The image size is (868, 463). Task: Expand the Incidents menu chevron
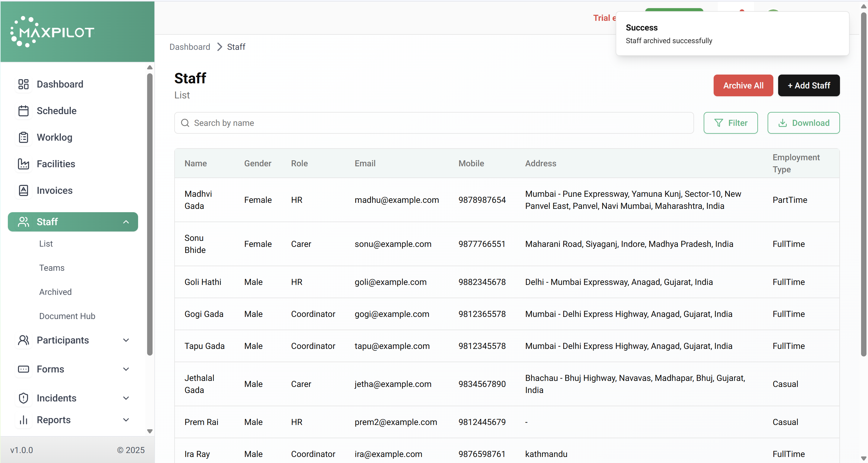126,398
